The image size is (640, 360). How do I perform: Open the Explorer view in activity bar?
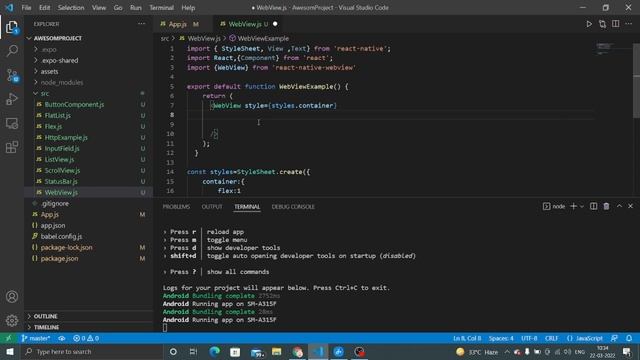pos(12,27)
